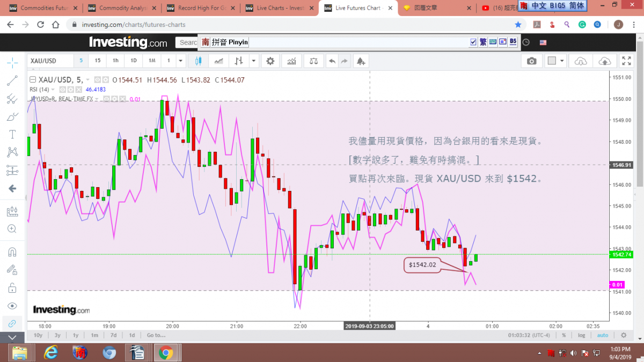Toggle fullscreen chart mode

(626, 61)
